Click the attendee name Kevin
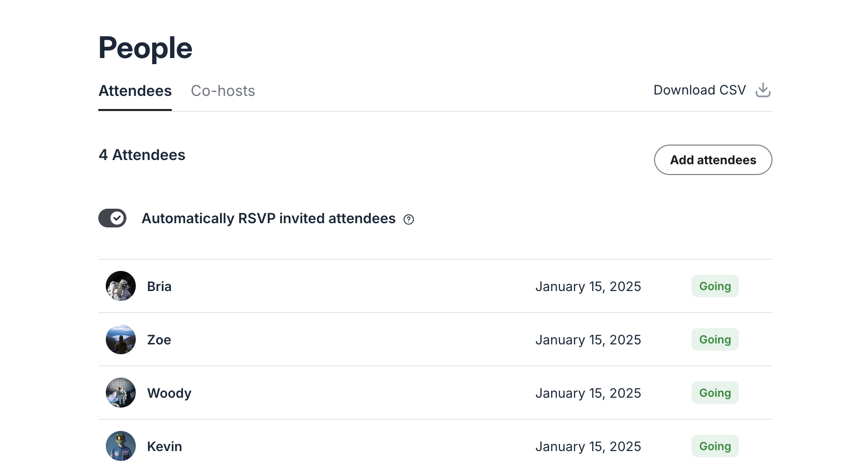868x467 pixels. [164, 446]
